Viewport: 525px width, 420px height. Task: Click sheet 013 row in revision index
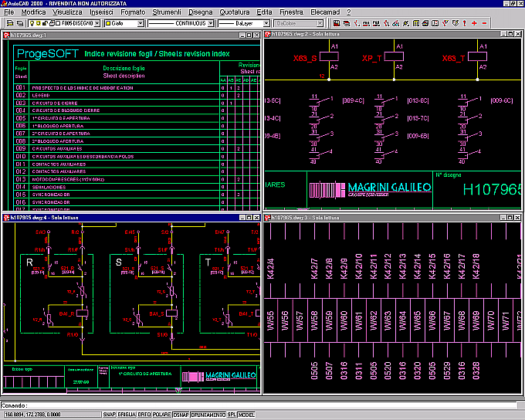[x=137, y=180]
